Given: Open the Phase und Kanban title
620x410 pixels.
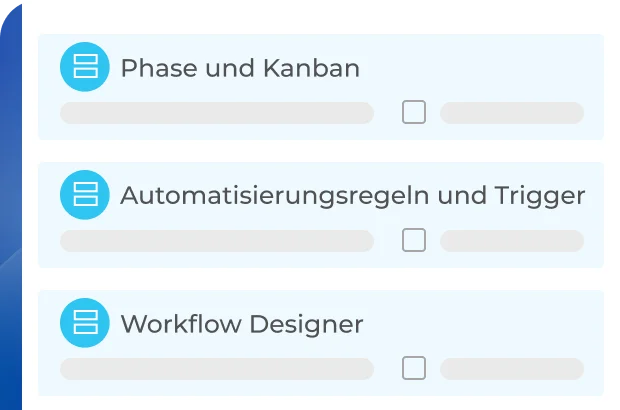Looking at the screenshot, I should pyautogui.click(x=240, y=68).
